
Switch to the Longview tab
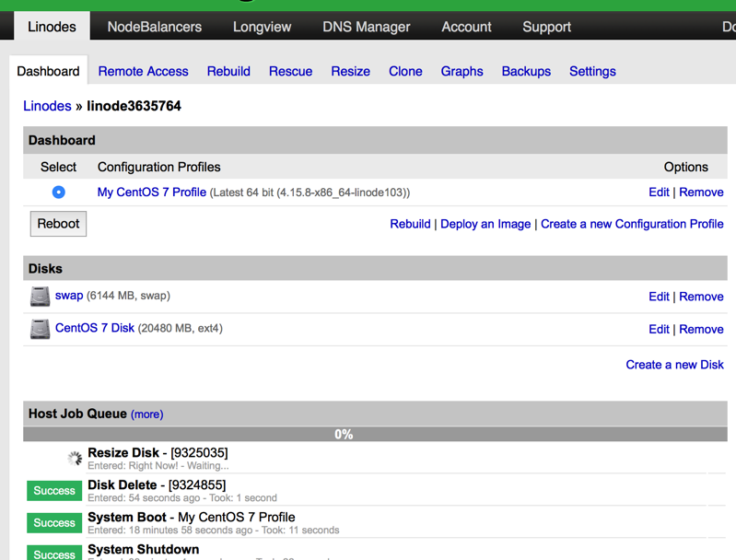[x=262, y=27]
